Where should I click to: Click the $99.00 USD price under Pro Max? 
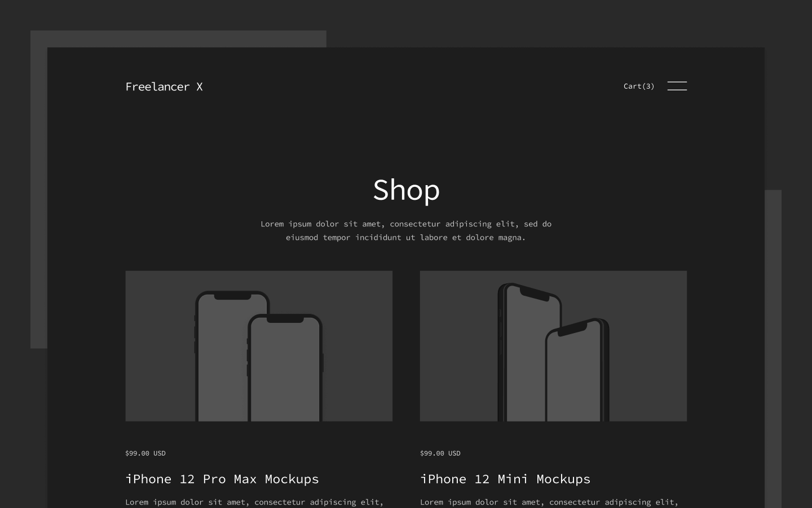click(x=145, y=453)
